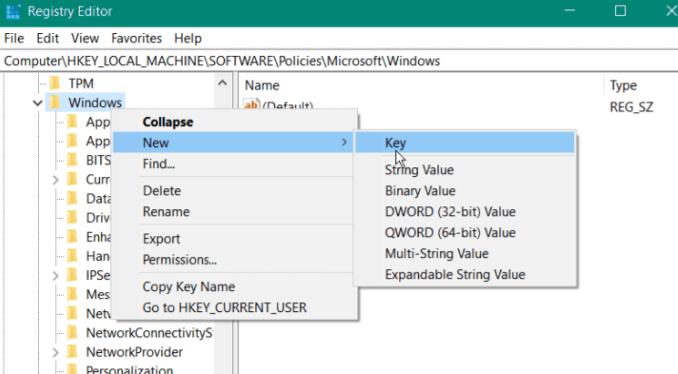
Task: Open the File menu
Action: [14, 38]
